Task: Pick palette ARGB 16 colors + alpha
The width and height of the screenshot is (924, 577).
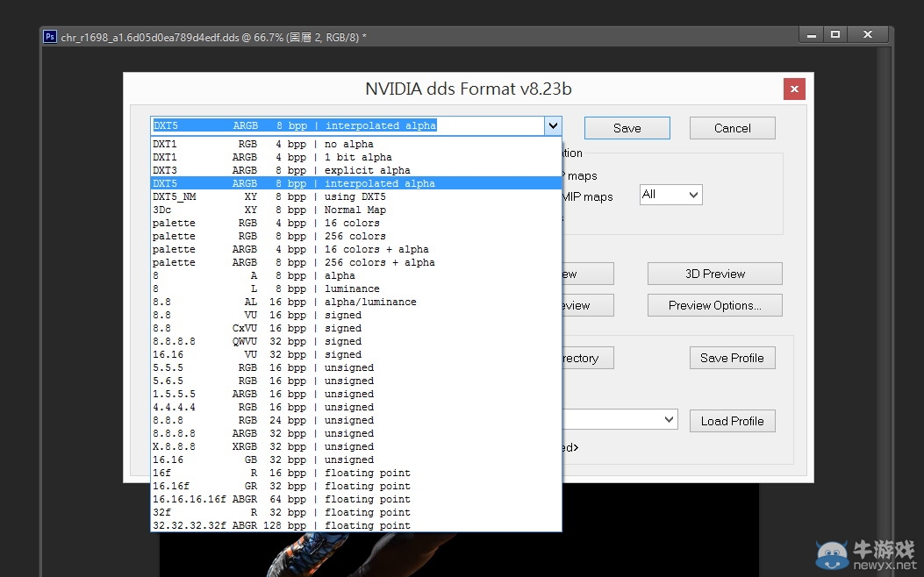Action: tap(356, 249)
